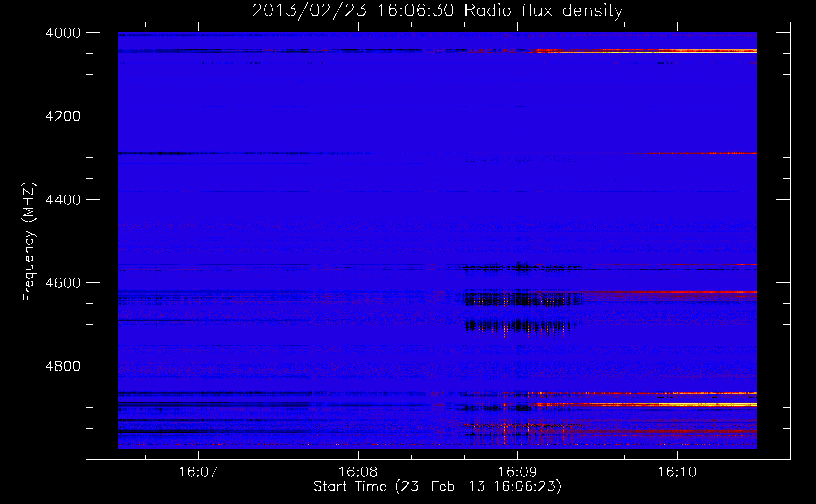Screen dimensions: 816x504
Task: Select the '4600' frequency tick label
Action: [63, 283]
